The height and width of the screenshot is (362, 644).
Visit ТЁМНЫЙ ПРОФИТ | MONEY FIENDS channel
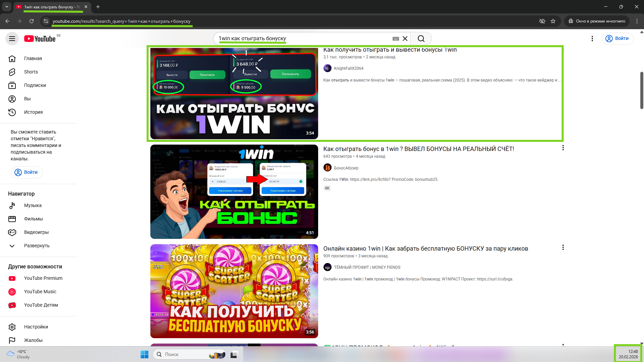367,267
